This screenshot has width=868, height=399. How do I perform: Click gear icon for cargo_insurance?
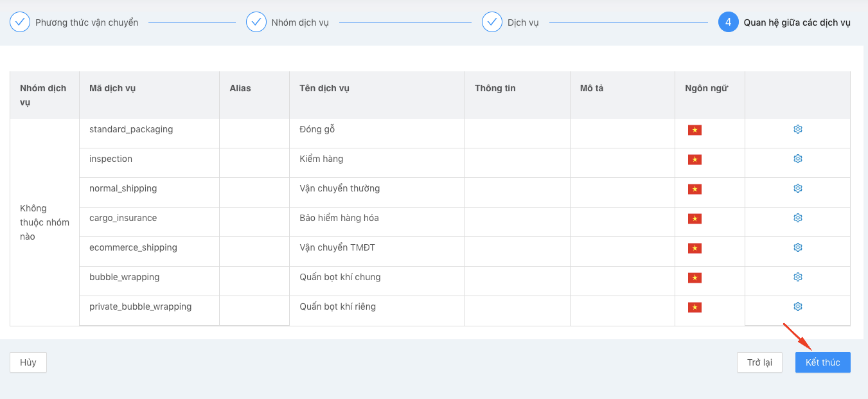(x=797, y=218)
